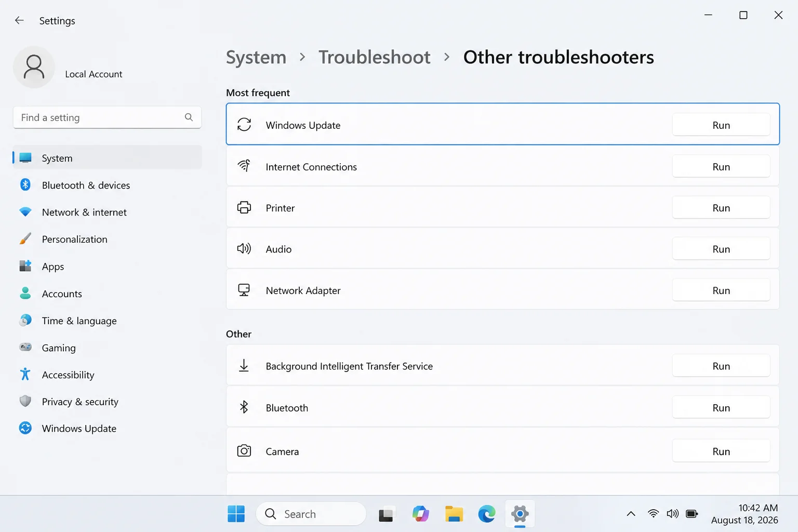Screen dimensions: 798x532
Task: Click the Bluetooth rune icon in Other list
Action: pyautogui.click(x=244, y=407)
